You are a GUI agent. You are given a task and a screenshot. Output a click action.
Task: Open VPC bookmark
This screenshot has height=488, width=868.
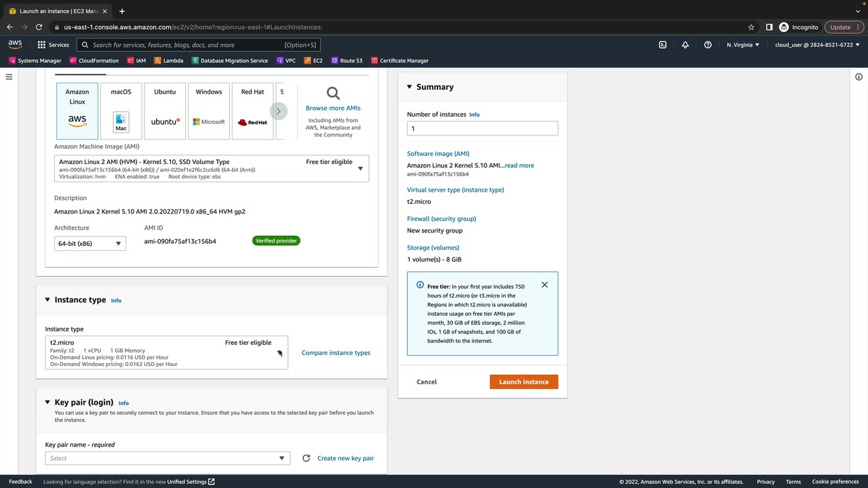pyautogui.click(x=285, y=60)
